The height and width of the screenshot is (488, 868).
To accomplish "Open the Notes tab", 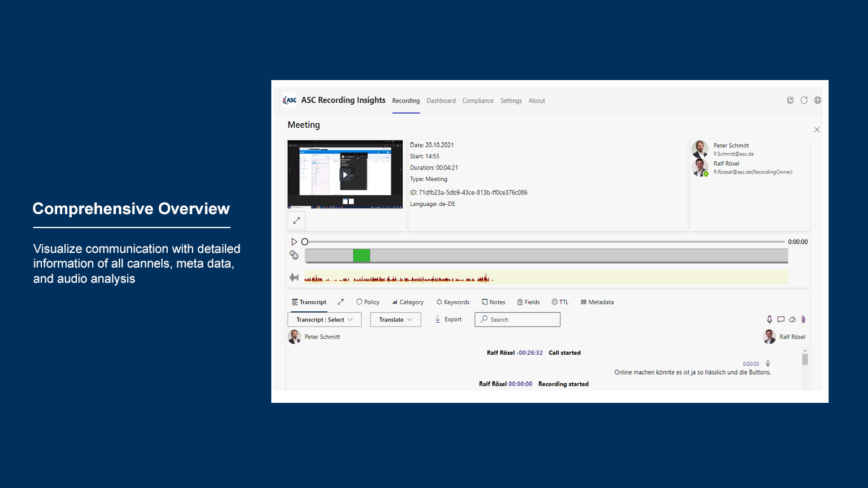I will click(494, 302).
